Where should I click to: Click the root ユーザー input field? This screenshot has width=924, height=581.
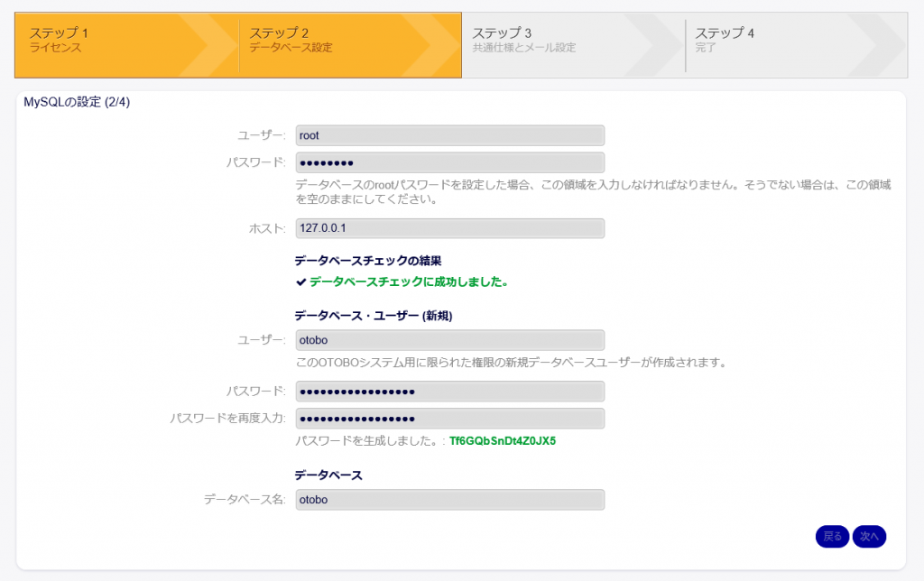449,134
